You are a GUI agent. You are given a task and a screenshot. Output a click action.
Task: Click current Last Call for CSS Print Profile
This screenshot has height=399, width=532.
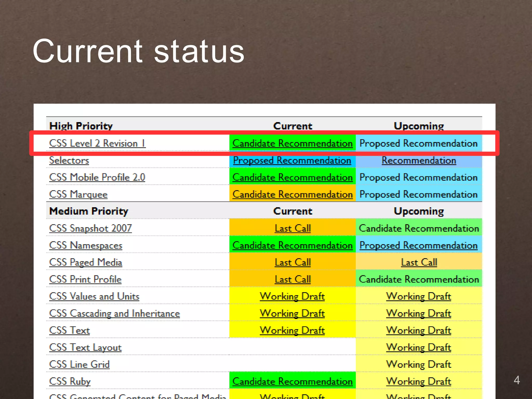point(293,280)
